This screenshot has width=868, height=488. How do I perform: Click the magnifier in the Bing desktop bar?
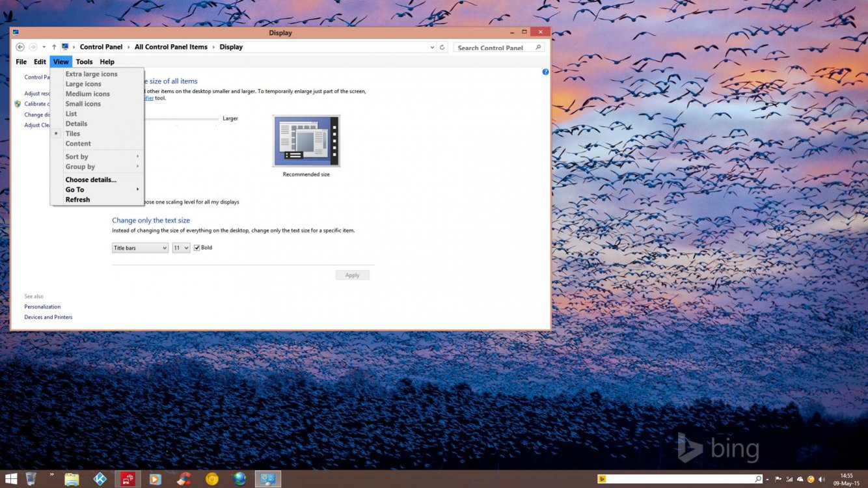(757, 479)
